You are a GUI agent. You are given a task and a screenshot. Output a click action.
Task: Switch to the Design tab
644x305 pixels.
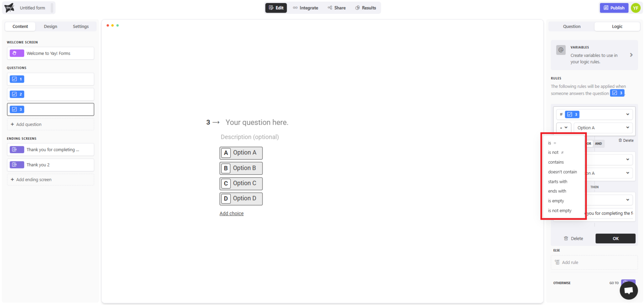50,27
